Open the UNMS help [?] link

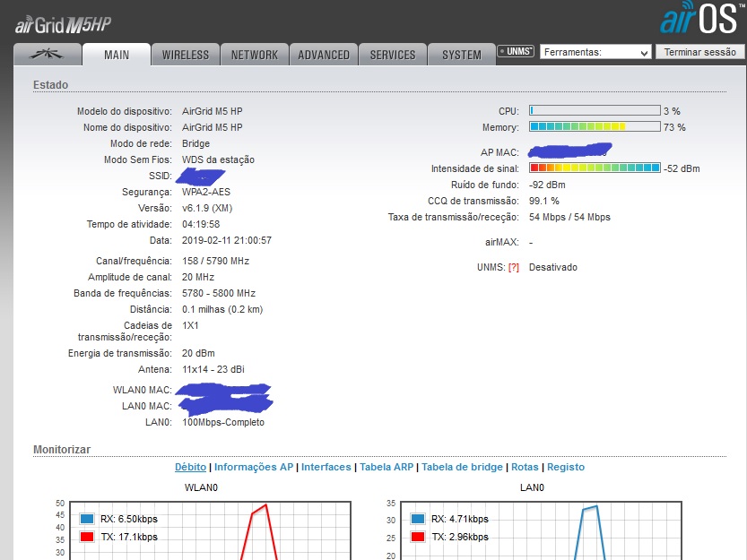point(513,268)
